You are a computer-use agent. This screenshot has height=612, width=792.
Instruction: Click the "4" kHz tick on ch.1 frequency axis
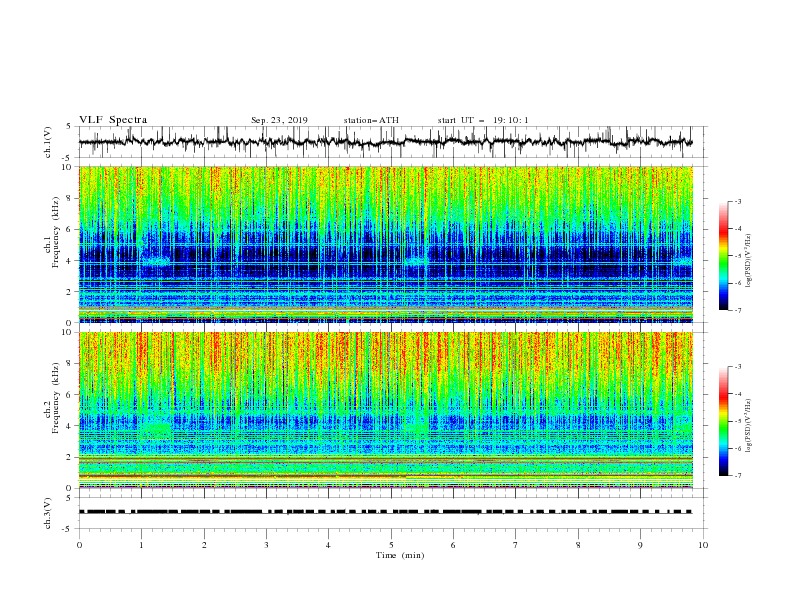pyautogui.click(x=70, y=261)
